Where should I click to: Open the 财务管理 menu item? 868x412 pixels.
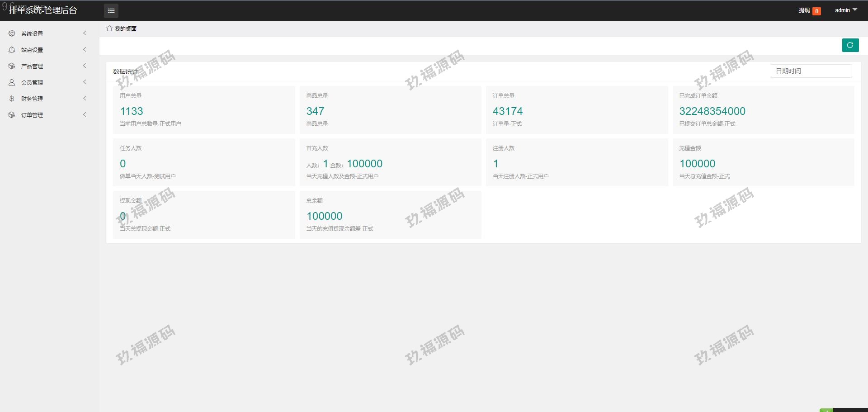point(32,99)
